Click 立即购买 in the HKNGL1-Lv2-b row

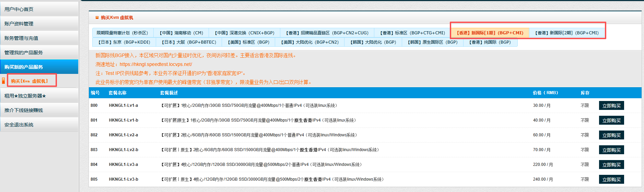click(611, 150)
